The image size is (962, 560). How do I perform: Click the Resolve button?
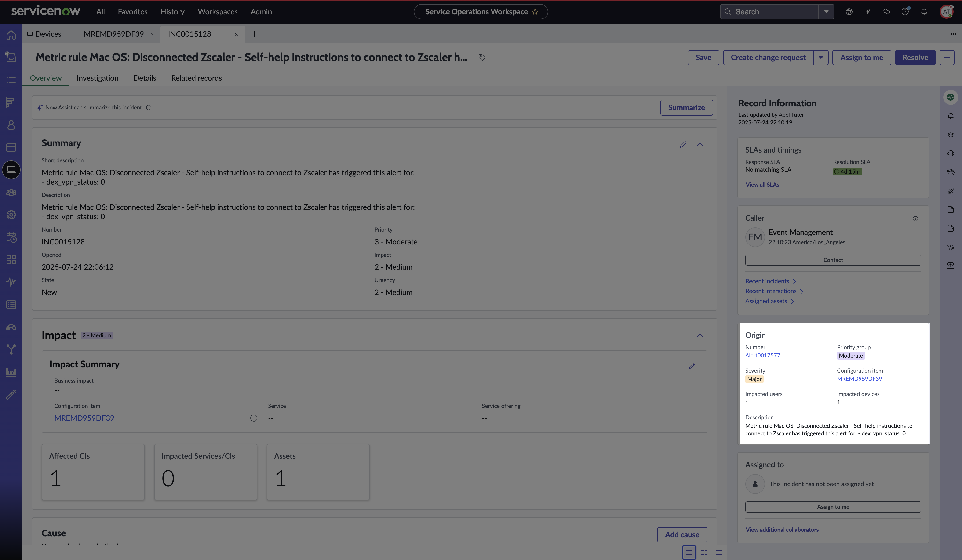point(915,58)
